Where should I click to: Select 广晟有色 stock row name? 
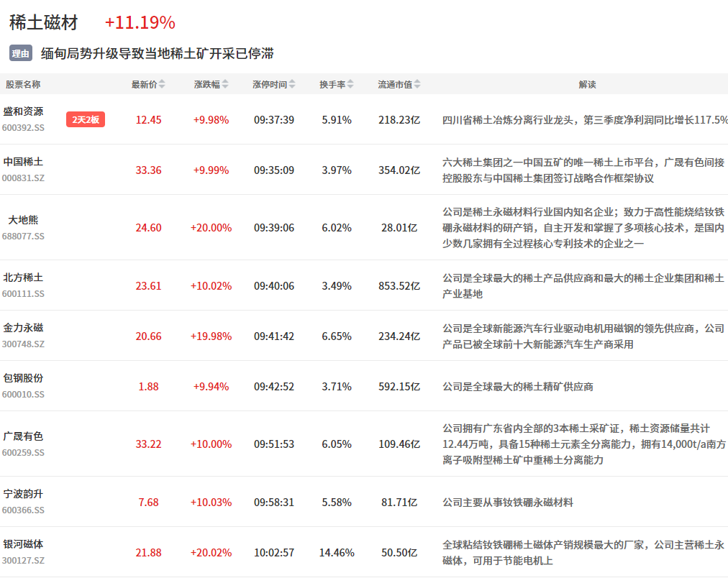click(x=23, y=436)
